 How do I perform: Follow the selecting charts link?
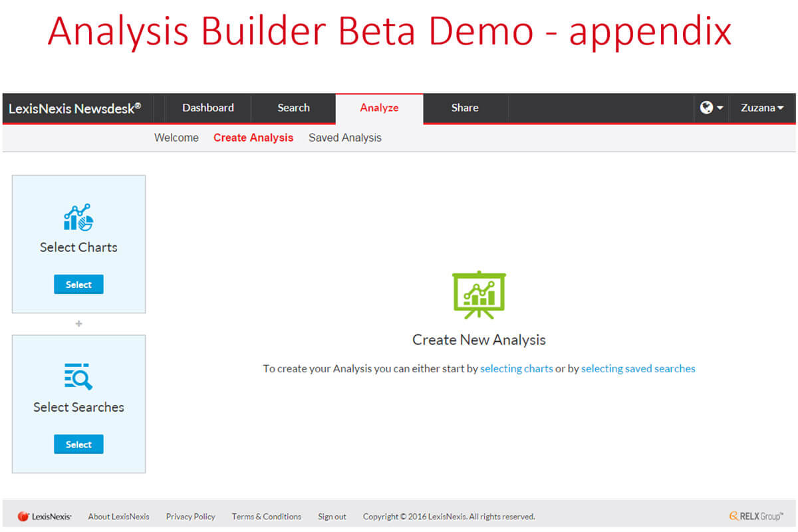click(x=517, y=368)
